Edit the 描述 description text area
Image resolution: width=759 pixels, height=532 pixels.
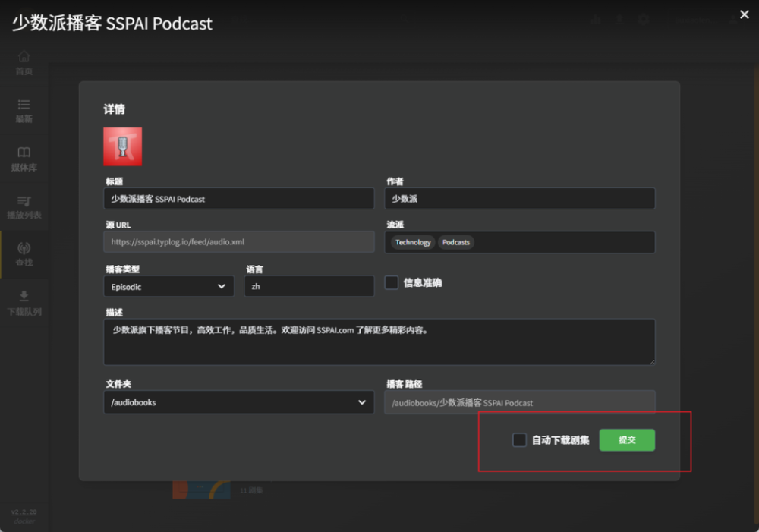pos(379,342)
